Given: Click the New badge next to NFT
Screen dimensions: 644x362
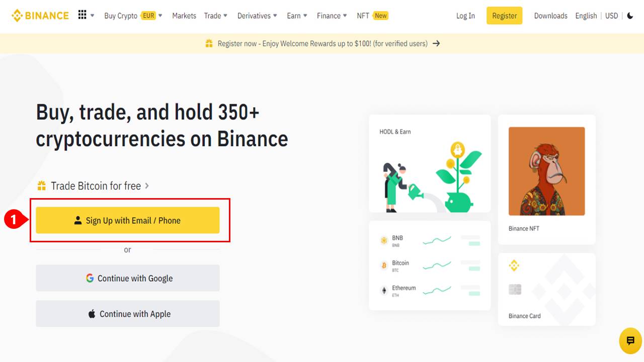Looking at the screenshot, I should point(381,16).
